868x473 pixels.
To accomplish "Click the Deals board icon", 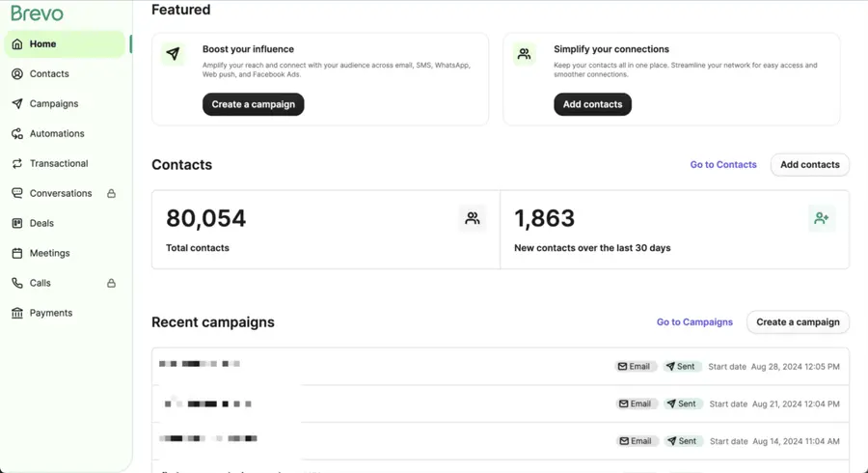I will (x=17, y=223).
